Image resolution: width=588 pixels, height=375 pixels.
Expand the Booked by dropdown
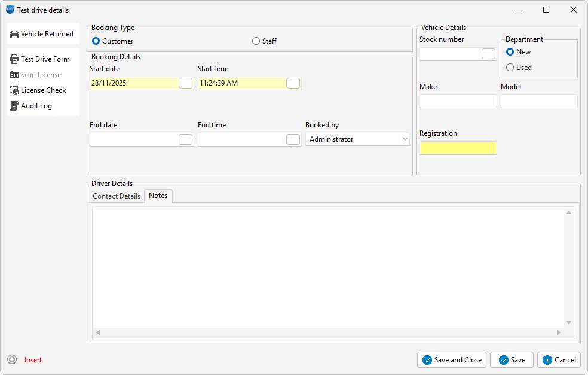point(405,139)
